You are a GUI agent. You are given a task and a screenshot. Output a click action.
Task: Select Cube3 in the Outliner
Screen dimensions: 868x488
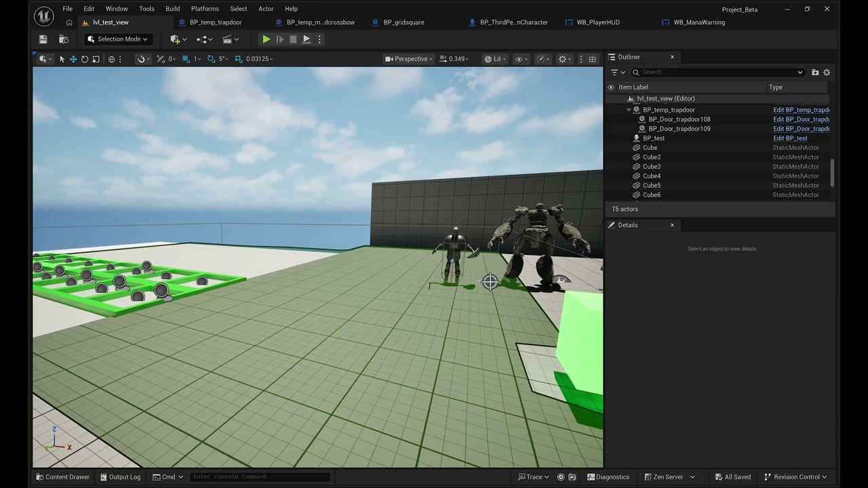point(652,167)
